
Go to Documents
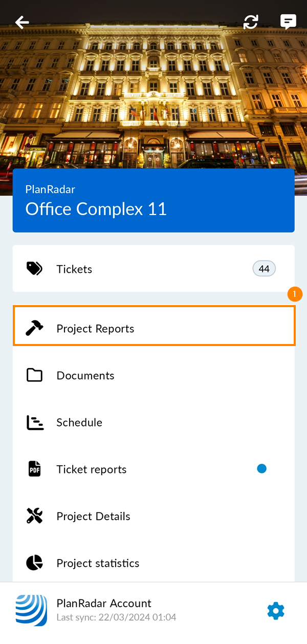click(85, 376)
